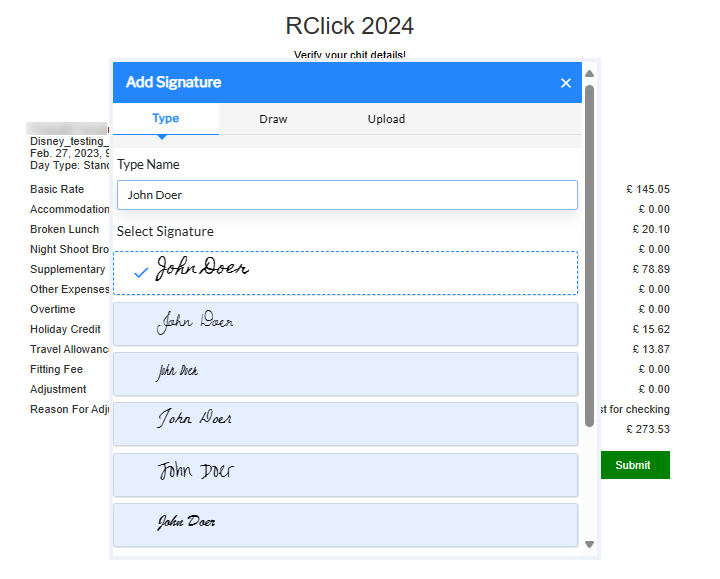Select the first signature style with checkmark

coord(346,272)
